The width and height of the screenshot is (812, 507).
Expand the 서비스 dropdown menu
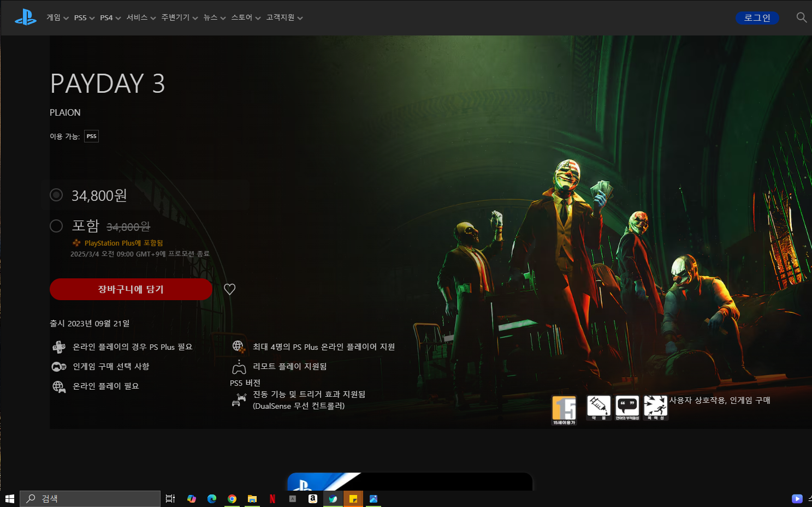tap(141, 17)
